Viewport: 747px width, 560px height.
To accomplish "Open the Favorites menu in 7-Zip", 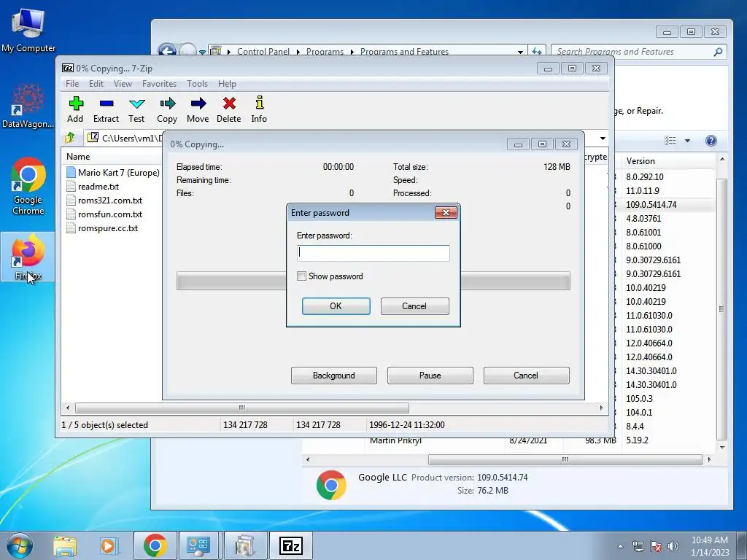I will 159,84.
